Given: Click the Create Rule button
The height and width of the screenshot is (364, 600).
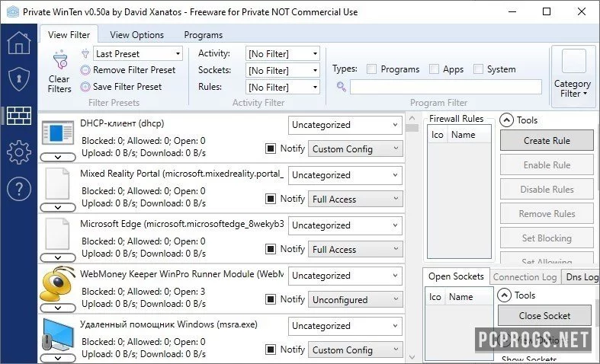Looking at the screenshot, I should 547,140.
